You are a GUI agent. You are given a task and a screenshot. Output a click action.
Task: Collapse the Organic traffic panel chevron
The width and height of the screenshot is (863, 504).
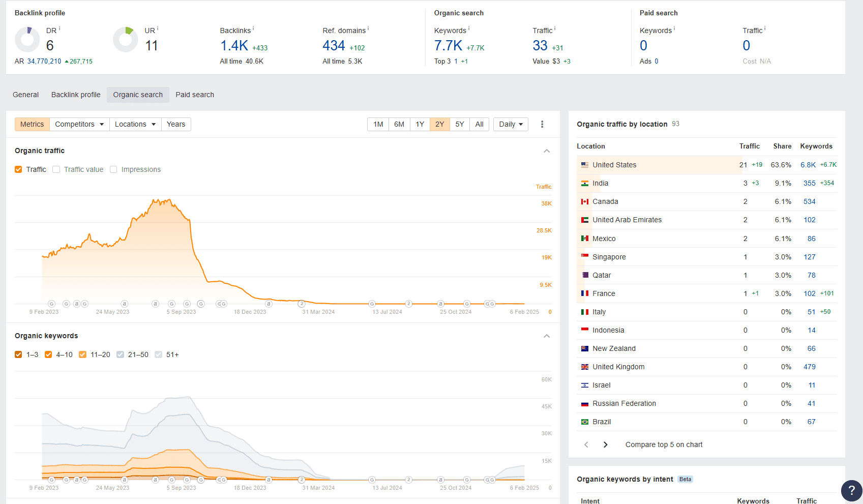pyautogui.click(x=547, y=151)
